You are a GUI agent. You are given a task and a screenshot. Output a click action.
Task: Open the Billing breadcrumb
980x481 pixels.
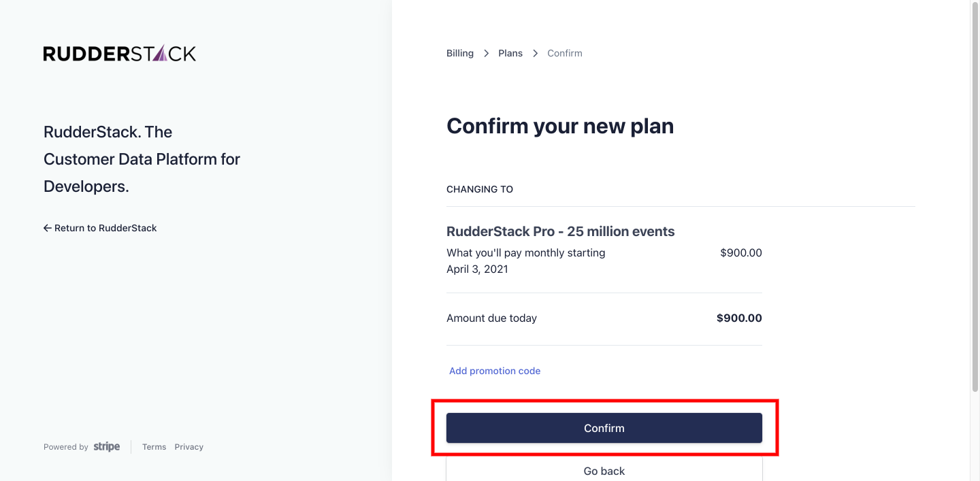coord(459,52)
